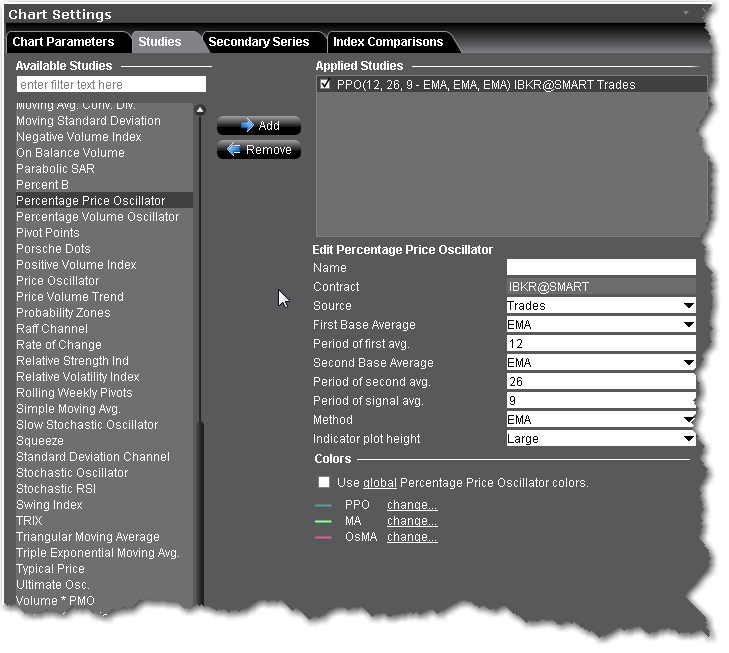Click the Period of first avg. field
Viewport: 729px width, 653px height.
tap(600, 344)
